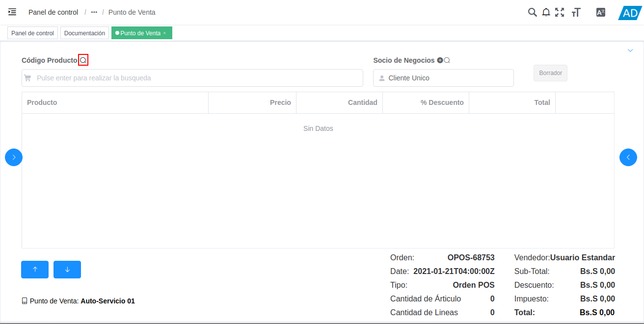Click the Borrador button
Image resolution: width=644 pixels, height=324 pixels.
[x=550, y=73]
